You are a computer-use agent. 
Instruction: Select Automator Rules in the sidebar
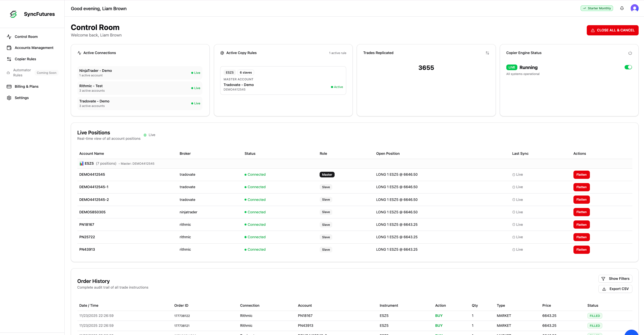(x=22, y=72)
